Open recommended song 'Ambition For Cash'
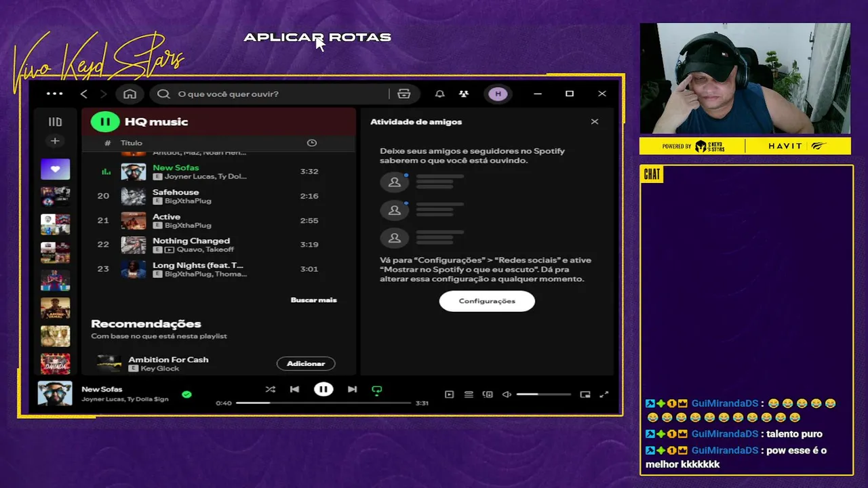The height and width of the screenshot is (488, 868). coord(168,359)
